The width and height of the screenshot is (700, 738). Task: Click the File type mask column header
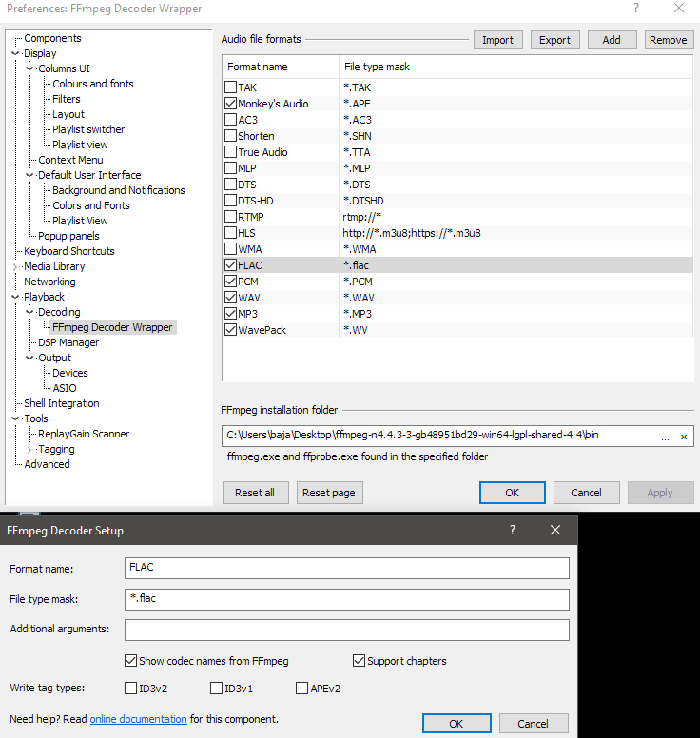tap(515, 67)
